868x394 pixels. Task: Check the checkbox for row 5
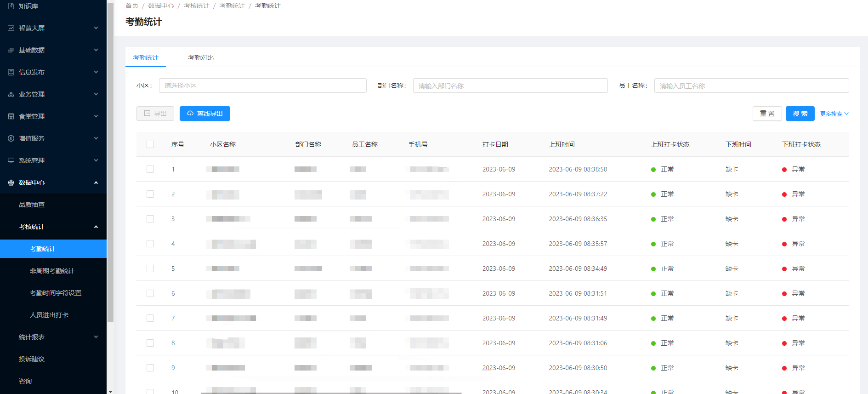pos(150,268)
